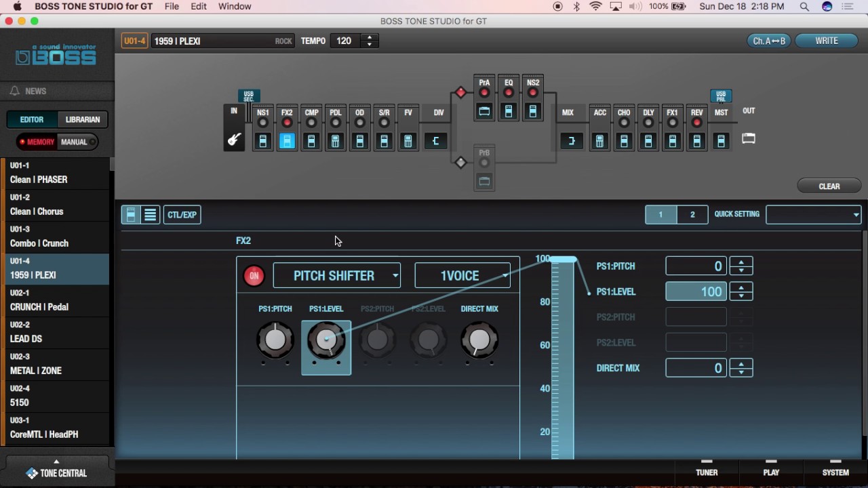
Task: Select the FV foot volume pedal icon
Action: pyautogui.click(x=408, y=142)
